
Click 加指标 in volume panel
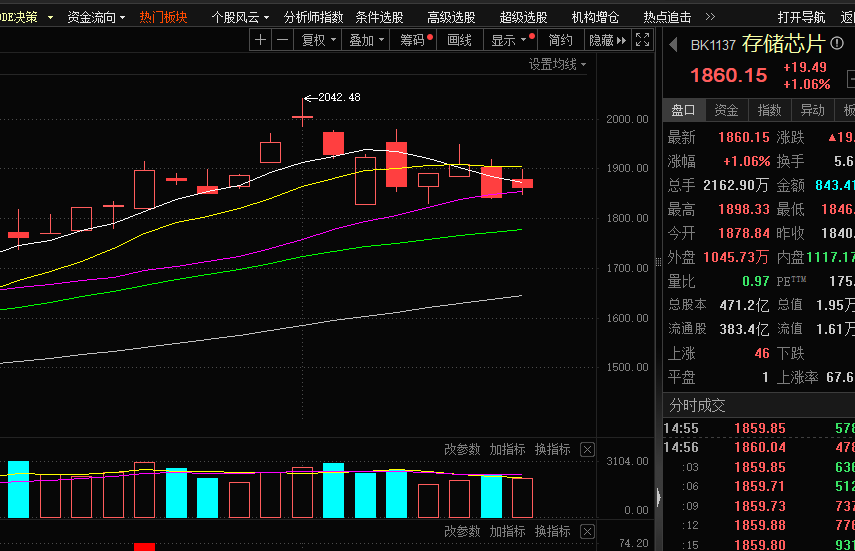click(x=508, y=450)
